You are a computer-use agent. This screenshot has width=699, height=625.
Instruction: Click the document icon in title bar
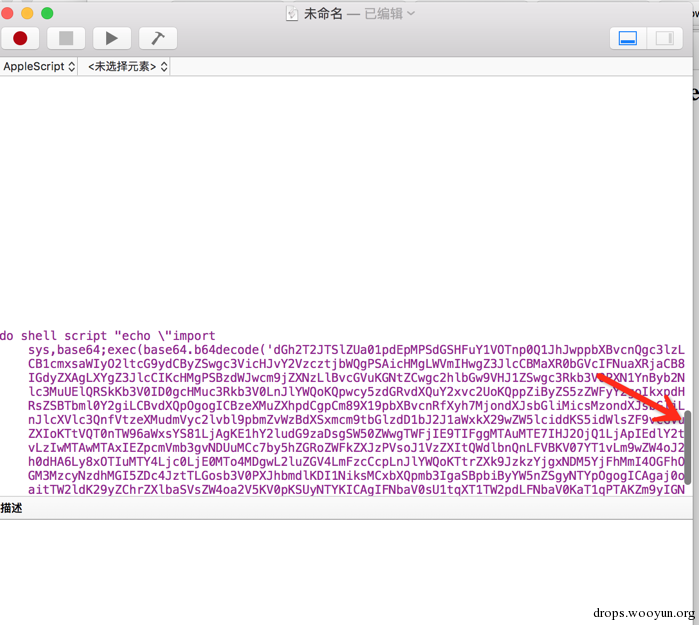tap(292, 14)
